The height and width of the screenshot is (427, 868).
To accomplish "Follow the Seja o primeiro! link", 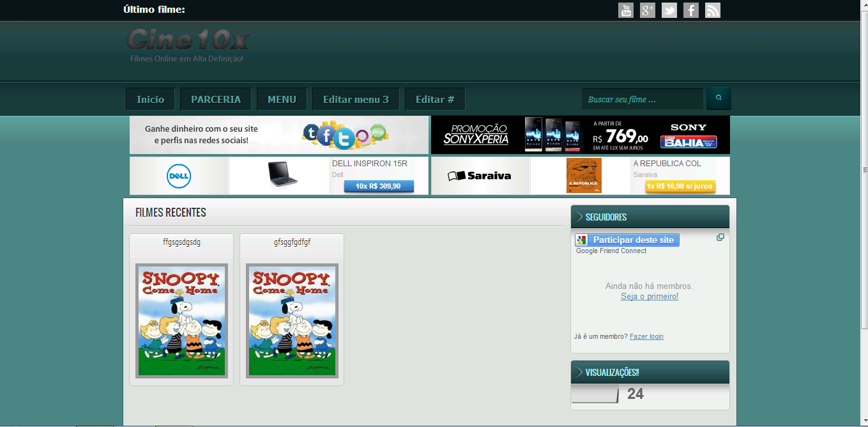I will tap(650, 297).
